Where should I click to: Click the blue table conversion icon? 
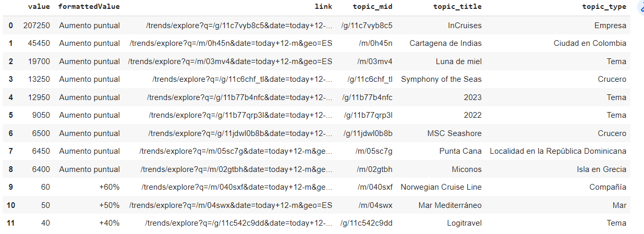tap(640, 8)
